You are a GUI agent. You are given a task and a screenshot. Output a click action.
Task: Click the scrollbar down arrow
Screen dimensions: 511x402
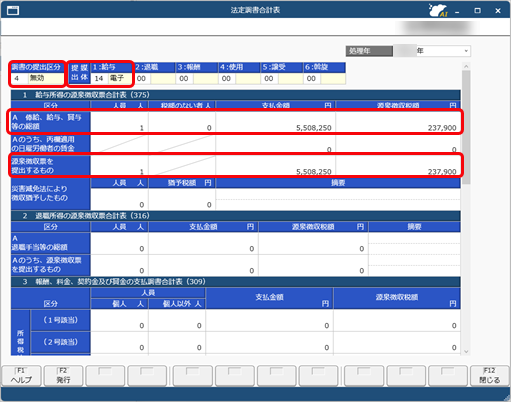[x=466, y=351]
